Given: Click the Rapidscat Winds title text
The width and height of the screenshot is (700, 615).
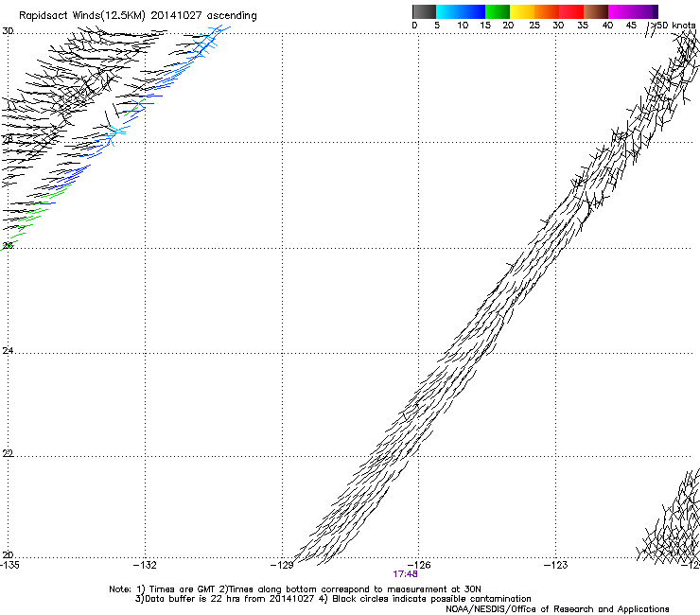Looking at the screenshot, I should pyautogui.click(x=137, y=16).
